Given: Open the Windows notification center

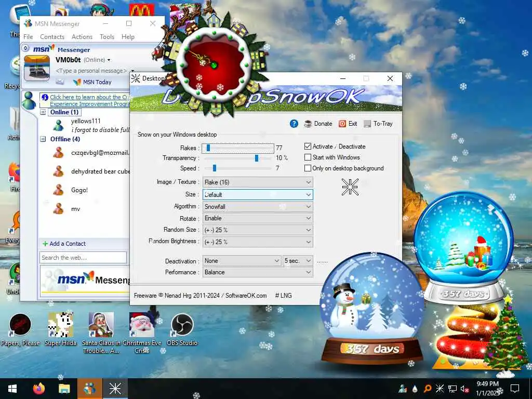Looking at the screenshot, I should pyautogui.click(x=515, y=389).
